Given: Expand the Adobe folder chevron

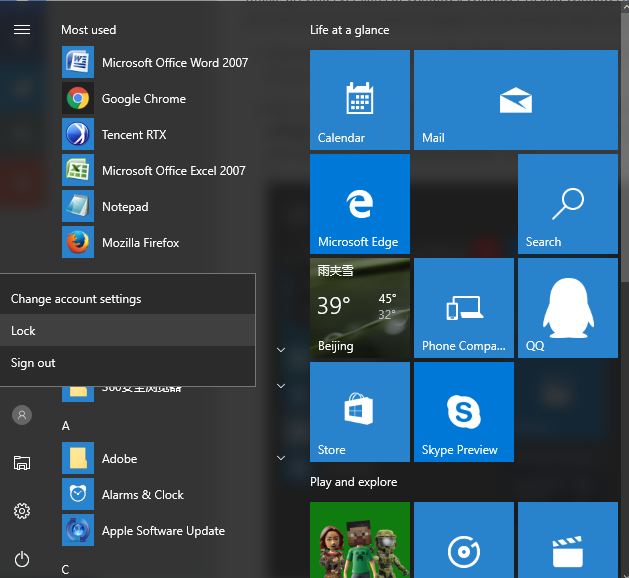Looking at the screenshot, I should pos(281,458).
